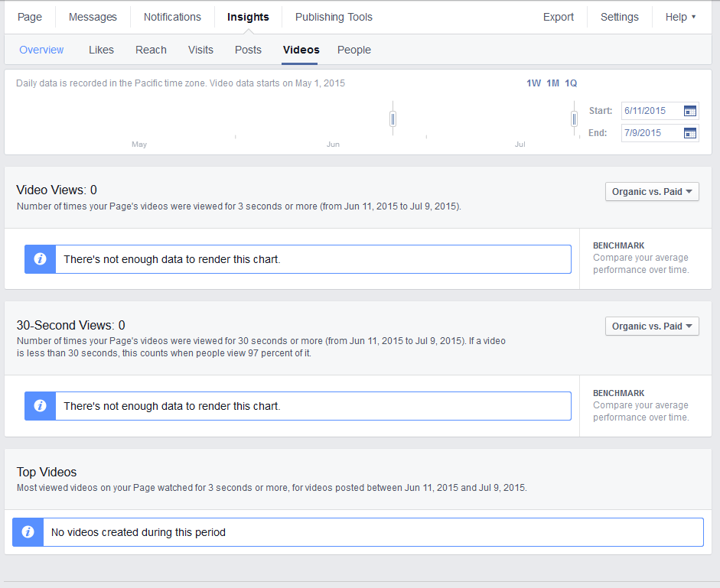Click the left date range slider handle
The image size is (720, 588).
click(393, 119)
